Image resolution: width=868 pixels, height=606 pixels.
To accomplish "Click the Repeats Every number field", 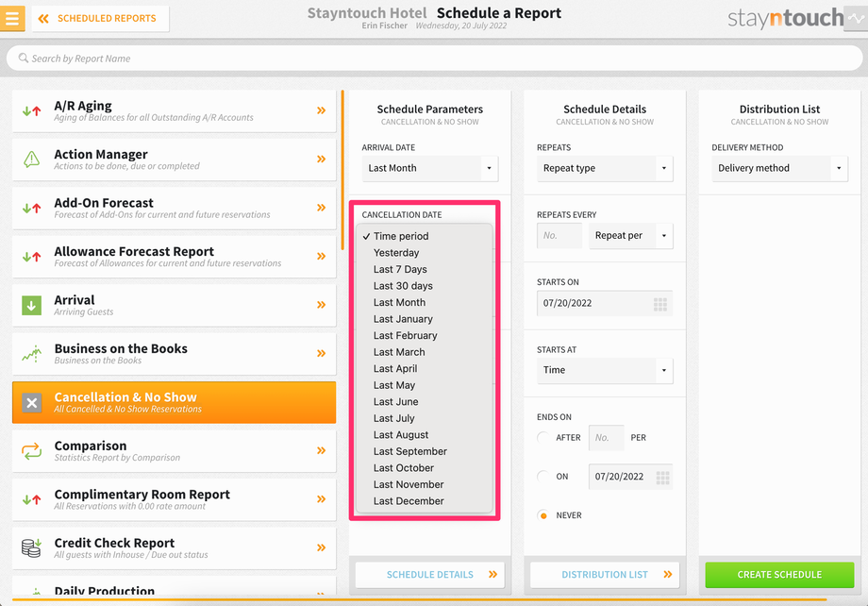I will tap(559, 236).
